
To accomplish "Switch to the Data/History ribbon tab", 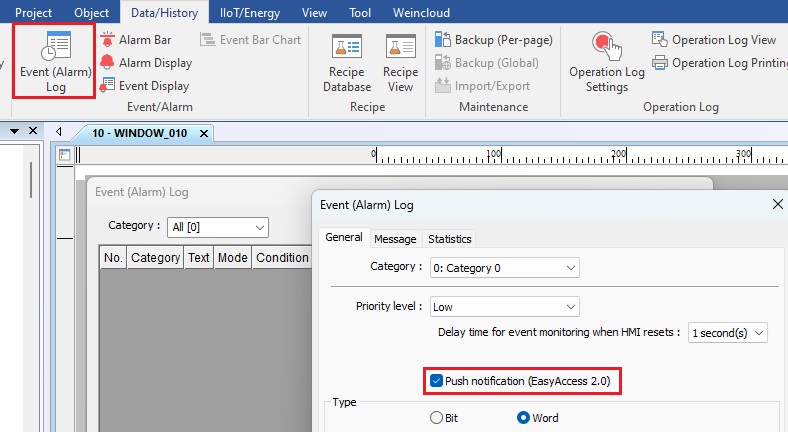I will [x=164, y=13].
